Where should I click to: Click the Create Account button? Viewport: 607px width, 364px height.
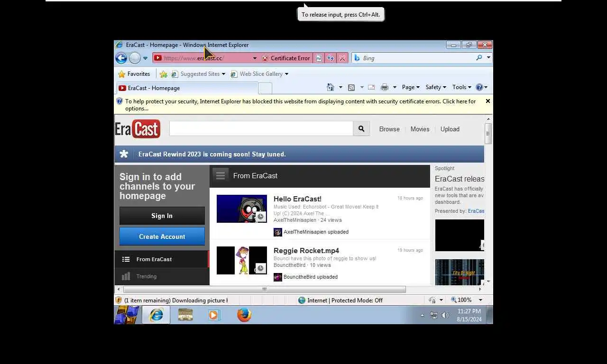pos(162,237)
